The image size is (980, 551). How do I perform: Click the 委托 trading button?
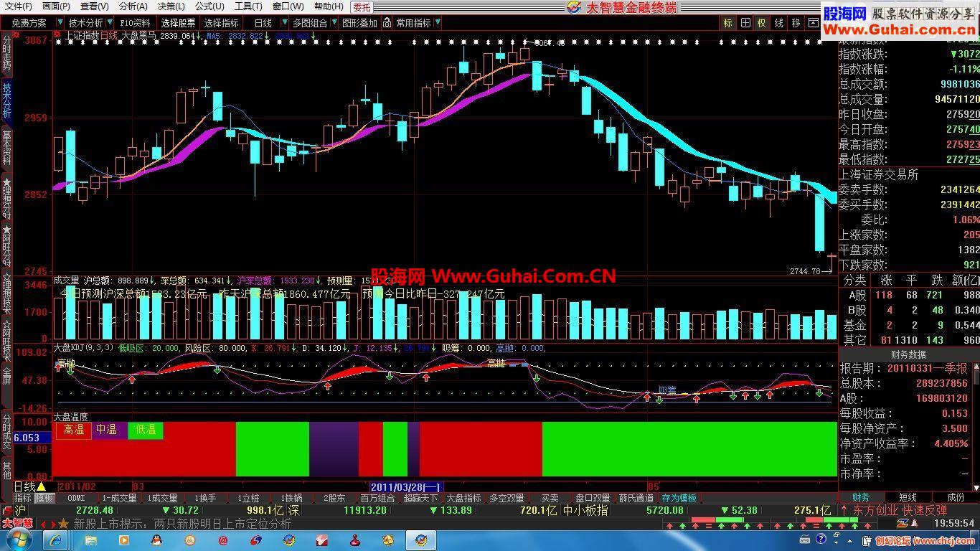click(x=362, y=7)
